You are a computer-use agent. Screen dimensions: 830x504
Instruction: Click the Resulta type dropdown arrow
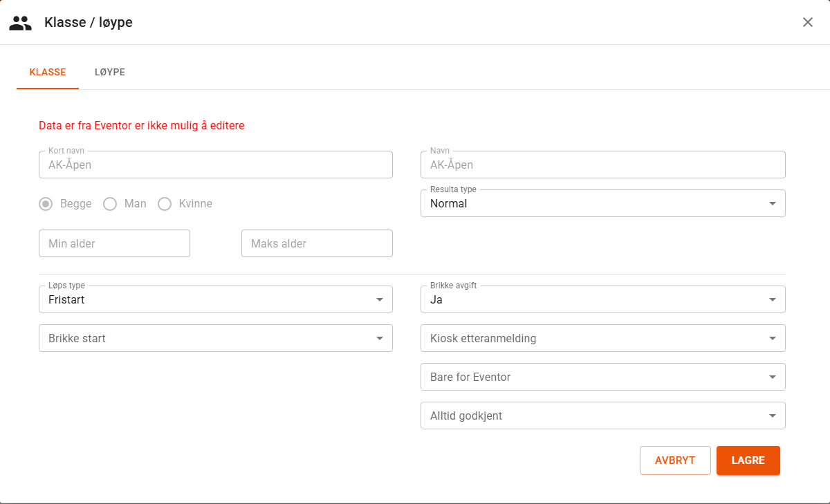[x=772, y=204]
